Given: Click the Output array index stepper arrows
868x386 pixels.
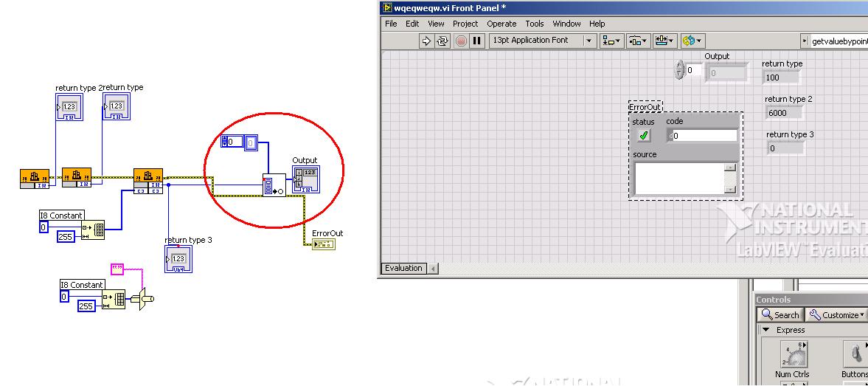Looking at the screenshot, I should click(679, 70).
